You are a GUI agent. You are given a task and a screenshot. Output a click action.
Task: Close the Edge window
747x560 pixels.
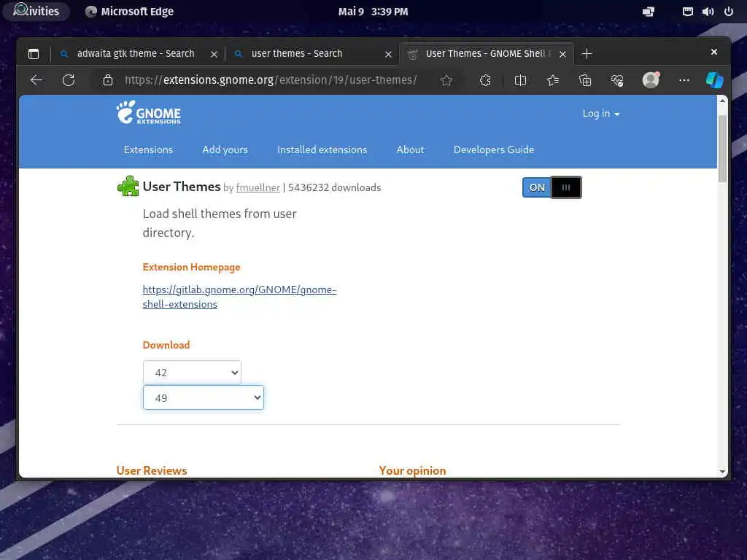713,52
